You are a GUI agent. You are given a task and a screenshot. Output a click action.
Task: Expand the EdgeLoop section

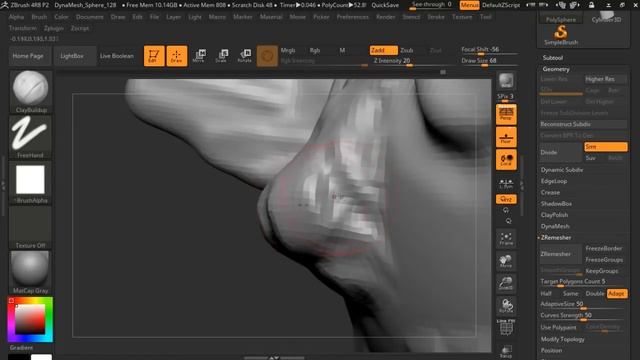[554, 181]
